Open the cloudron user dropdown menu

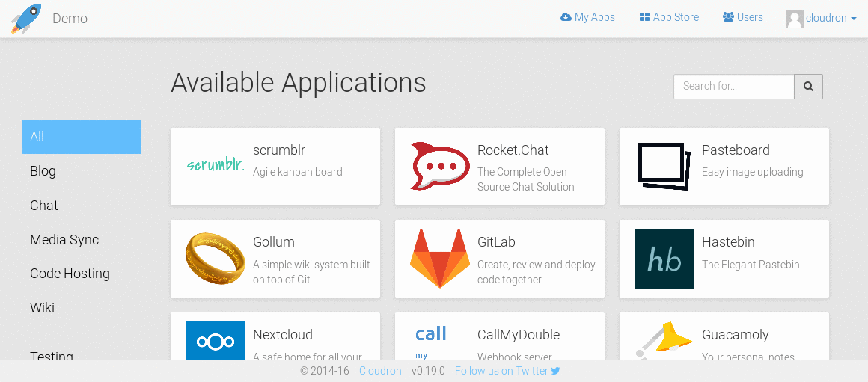pos(822,18)
